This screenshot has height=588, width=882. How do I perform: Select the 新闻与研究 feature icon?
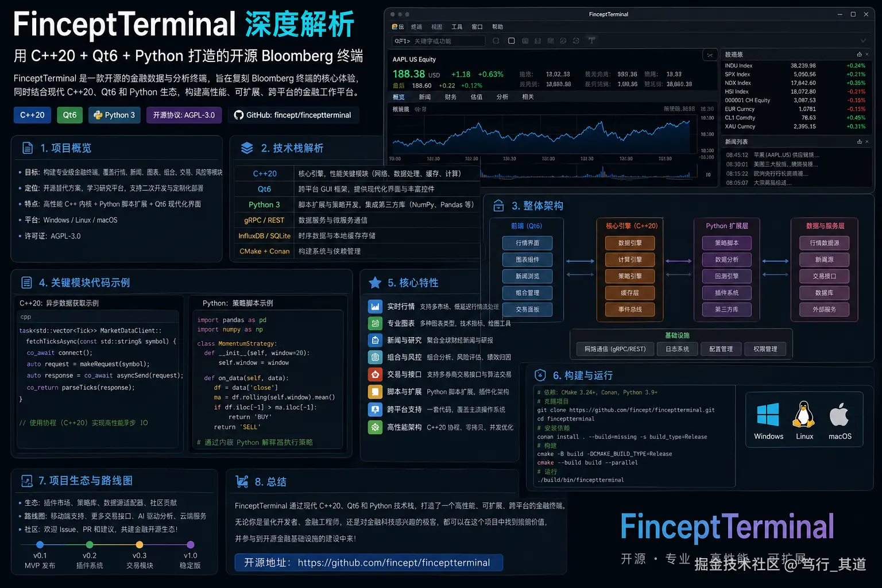coord(375,340)
